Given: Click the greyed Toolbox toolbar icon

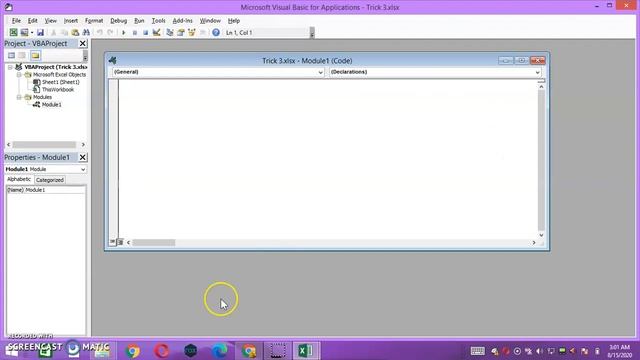Looking at the screenshot, I should (203, 32).
